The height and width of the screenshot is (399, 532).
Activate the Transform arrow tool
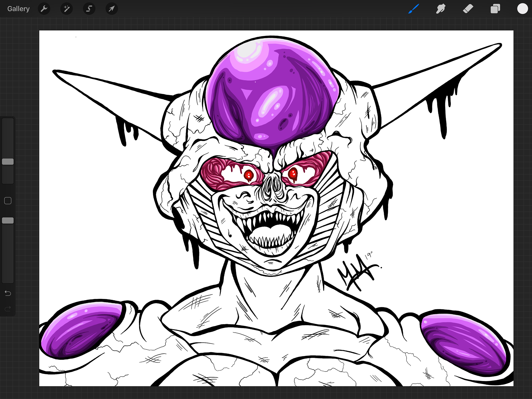[x=111, y=9]
